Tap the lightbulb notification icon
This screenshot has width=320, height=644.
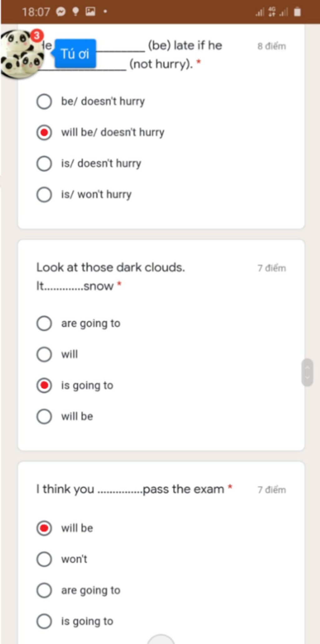(75, 12)
